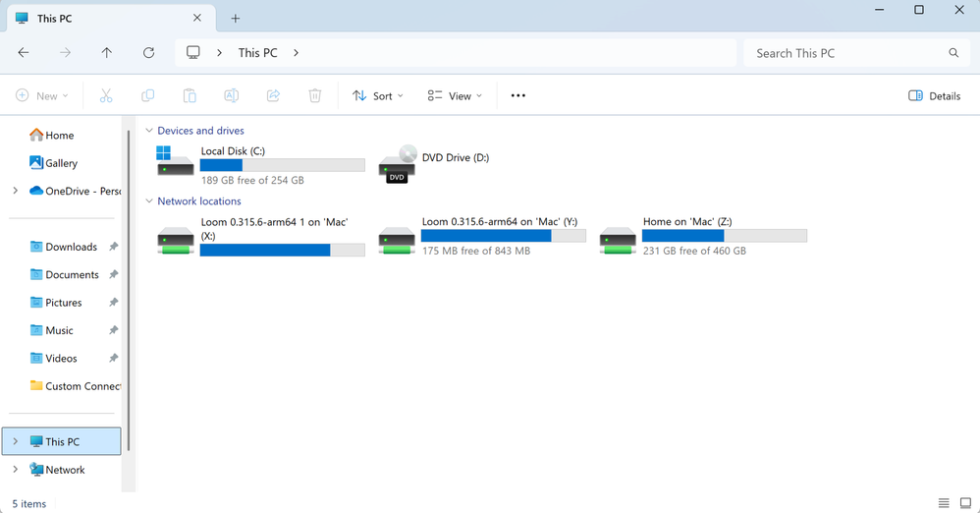The width and height of the screenshot is (980, 513).
Task: Open the DVD Drive (D:) icon
Action: 398,163
